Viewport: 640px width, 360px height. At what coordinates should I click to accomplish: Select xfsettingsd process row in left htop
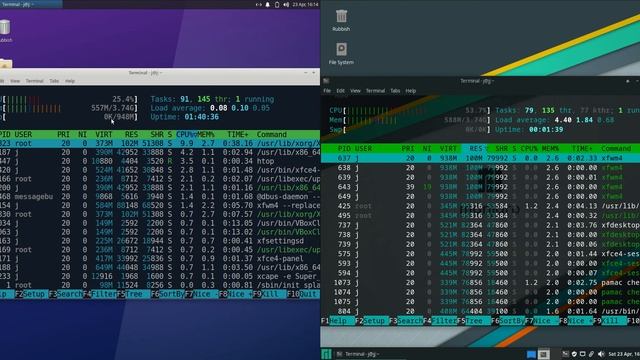click(x=160, y=241)
